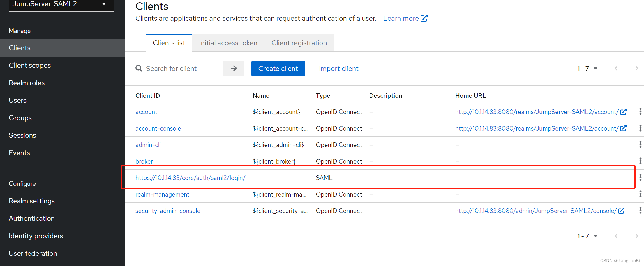Open the kebab menu for the SAML client row
The height and width of the screenshot is (266, 644).
tap(640, 177)
